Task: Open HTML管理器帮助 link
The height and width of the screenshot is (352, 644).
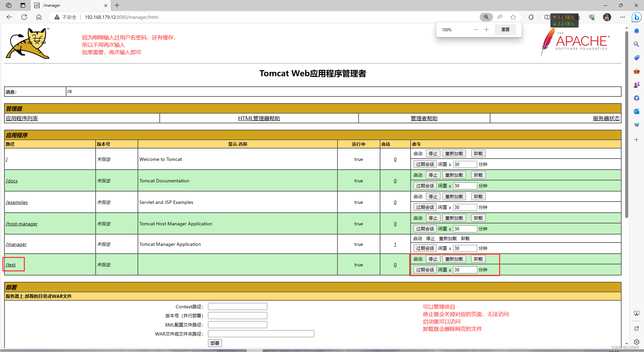Action: click(259, 118)
